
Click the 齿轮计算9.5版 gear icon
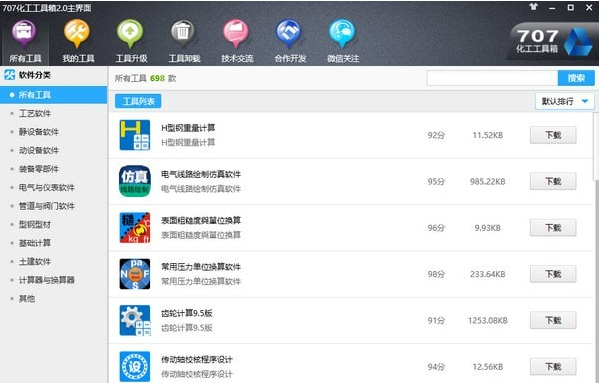(135, 320)
